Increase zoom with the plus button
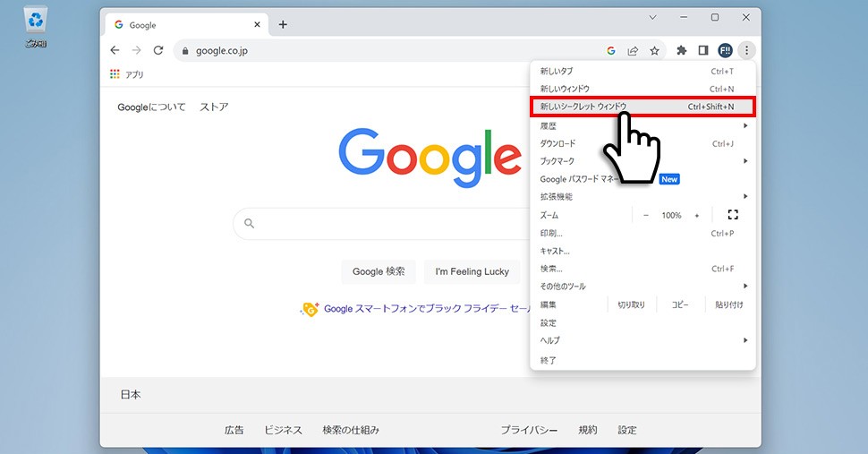868x454 pixels. (x=697, y=216)
